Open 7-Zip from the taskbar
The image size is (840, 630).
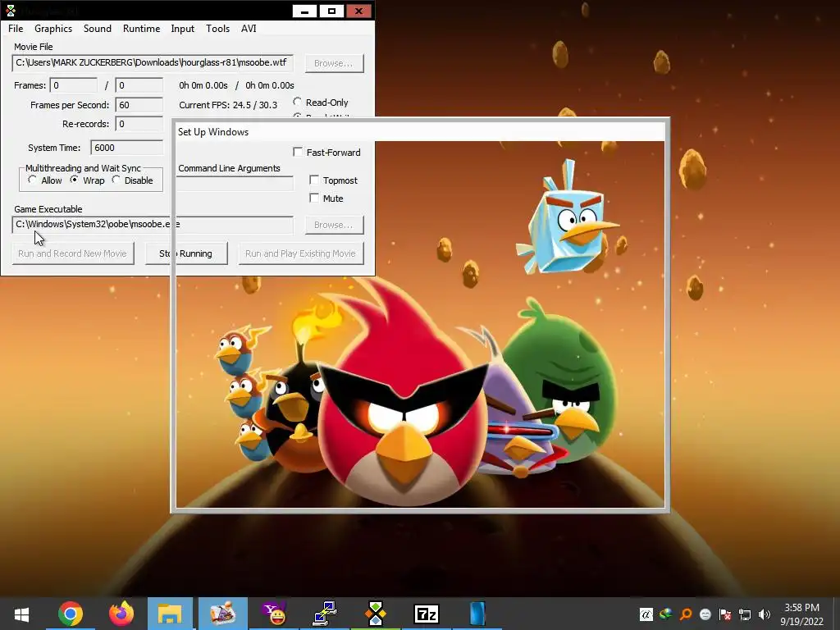click(x=427, y=614)
